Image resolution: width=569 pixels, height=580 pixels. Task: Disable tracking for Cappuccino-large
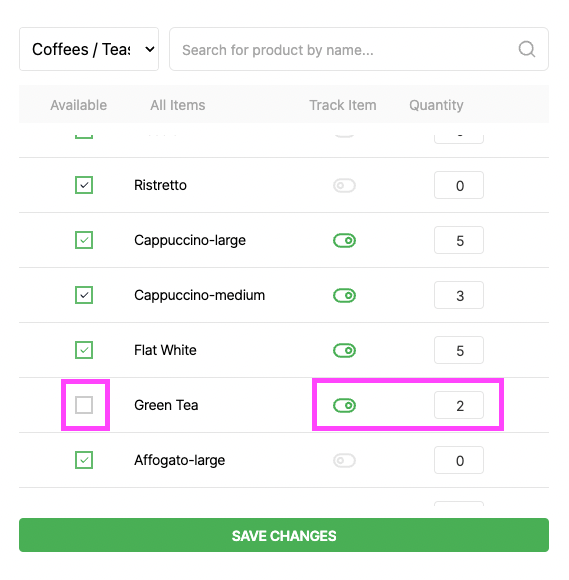coord(344,240)
